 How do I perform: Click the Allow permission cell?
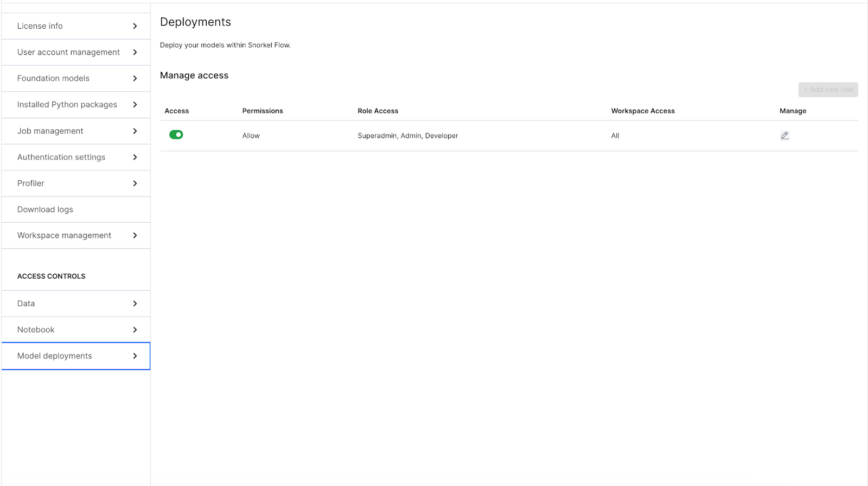(251, 136)
